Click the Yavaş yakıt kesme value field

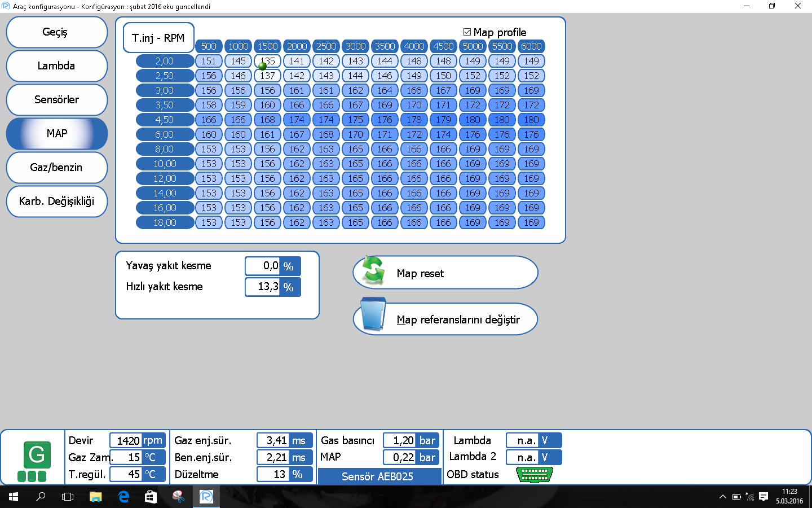263,266
